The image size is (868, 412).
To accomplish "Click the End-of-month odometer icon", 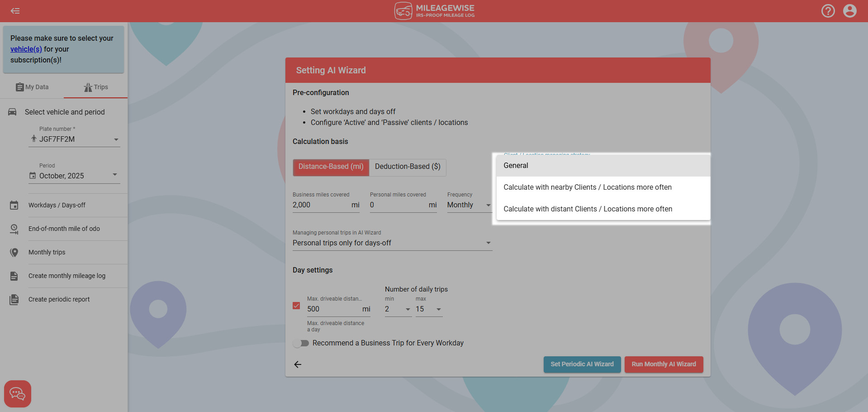I will pos(14,229).
